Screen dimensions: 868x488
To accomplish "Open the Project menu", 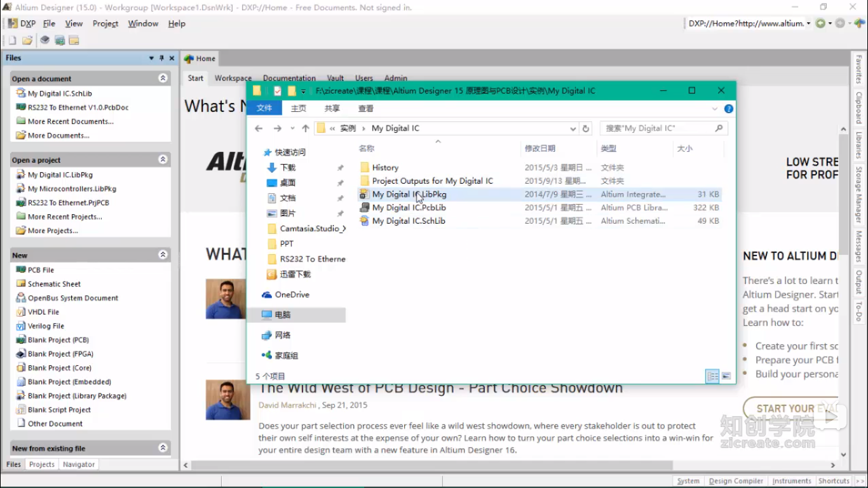I will pos(105,24).
